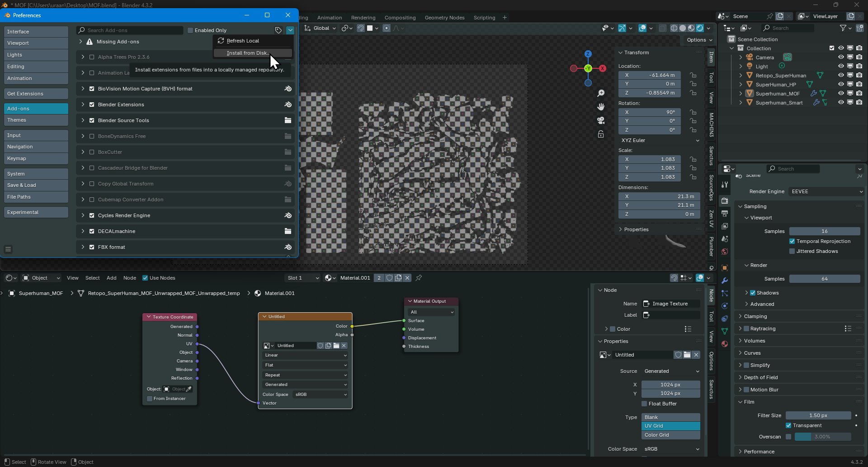
Task: Enable the BoxCutter add-on checkbox
Action: [92, 152]
